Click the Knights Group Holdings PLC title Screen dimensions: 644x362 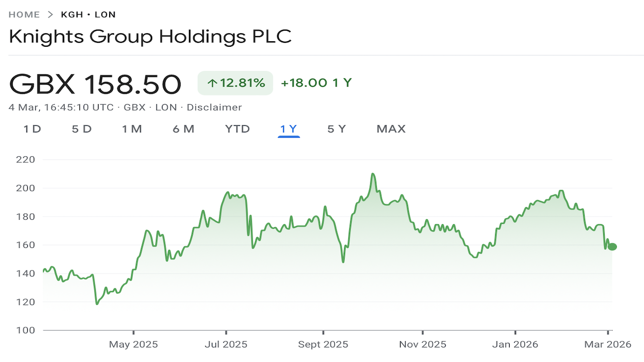[150, 37]
